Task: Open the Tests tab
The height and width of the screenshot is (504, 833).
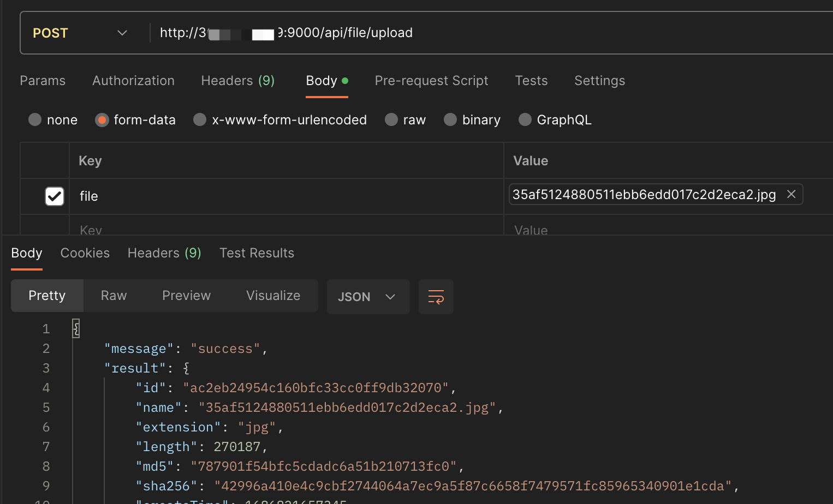Action: coord(531,80)
